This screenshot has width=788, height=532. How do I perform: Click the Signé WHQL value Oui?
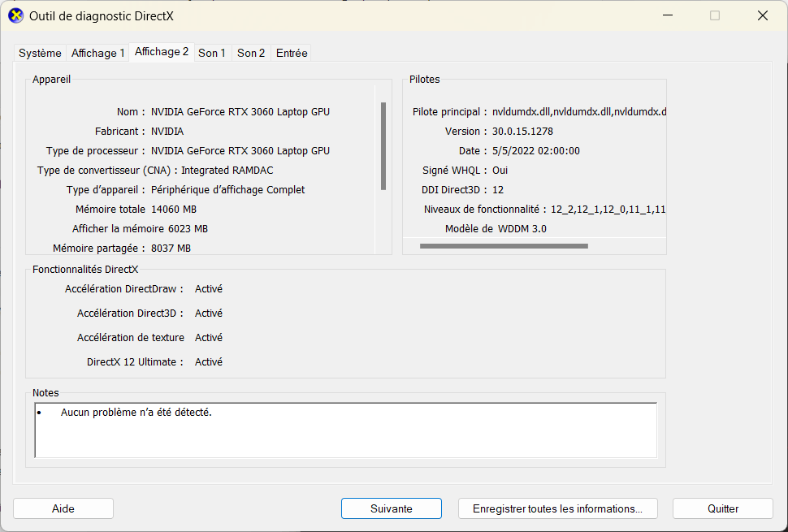point(500,171)
